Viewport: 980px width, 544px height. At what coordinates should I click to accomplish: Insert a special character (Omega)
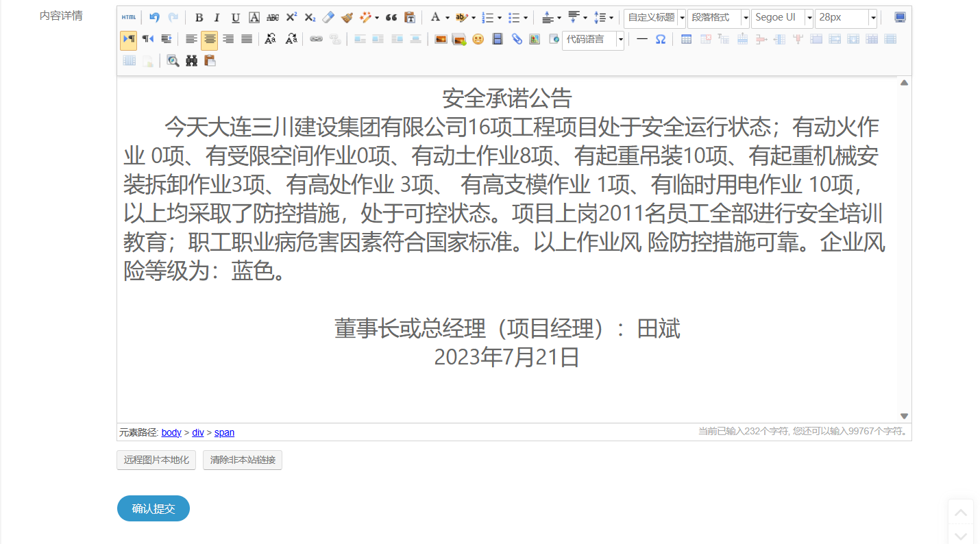pyautogui.click(x=661, y=39)
